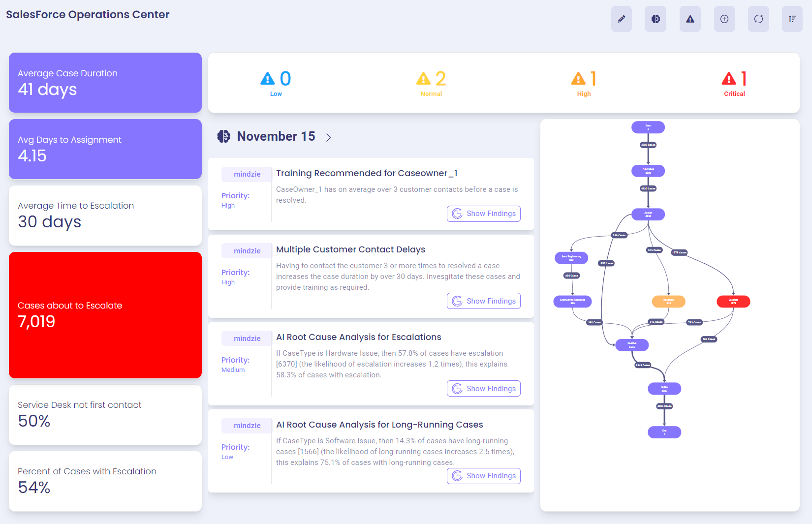Open the AI brain insights toolbar icon
The width and height of the screenshot is (812, 524).
pyautogui.click(x=656, y=19)
